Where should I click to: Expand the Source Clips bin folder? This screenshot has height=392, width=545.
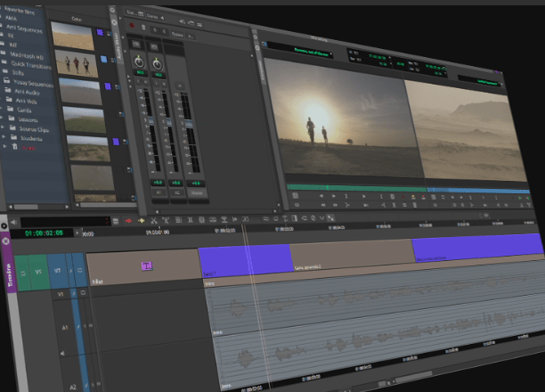point(2,127)
